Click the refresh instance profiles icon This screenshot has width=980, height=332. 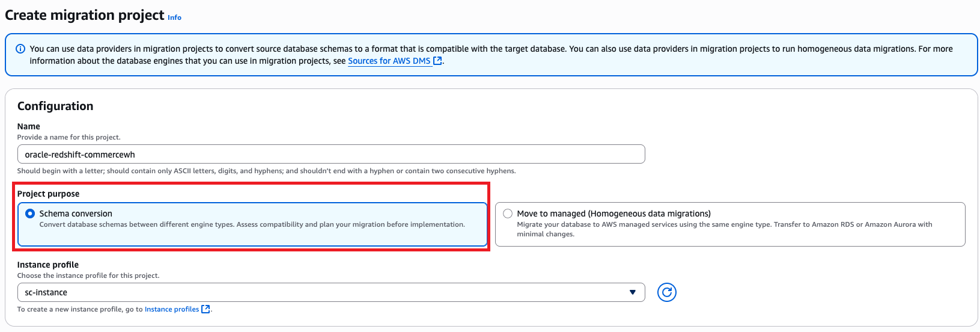[x=666, y=292]
